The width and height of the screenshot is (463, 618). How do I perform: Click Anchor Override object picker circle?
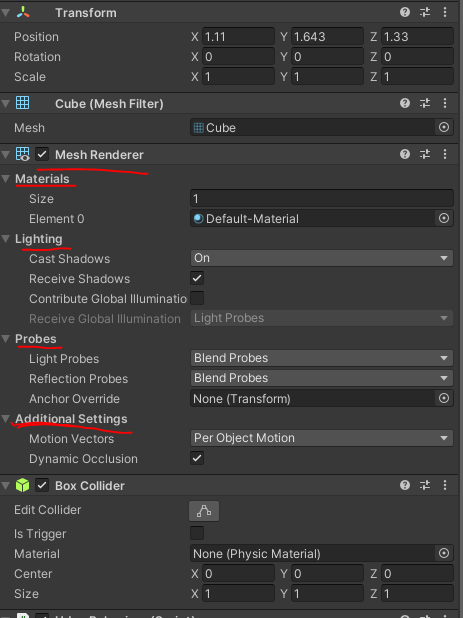(444, 398)
